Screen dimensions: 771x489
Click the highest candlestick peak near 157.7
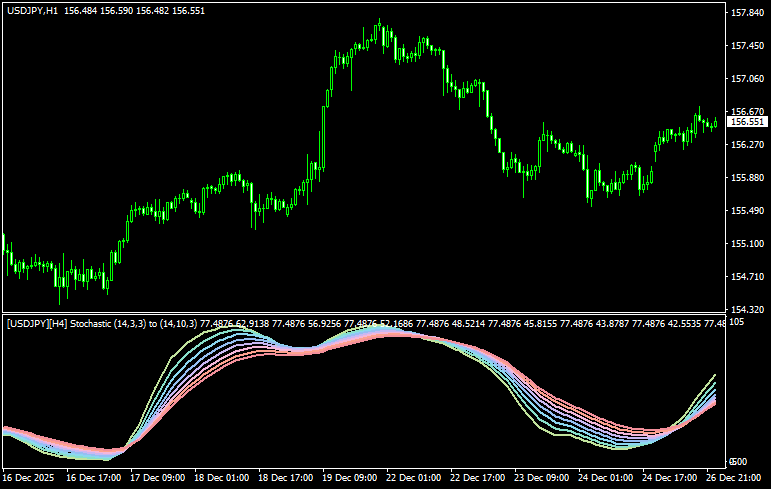tap(380, 22)
